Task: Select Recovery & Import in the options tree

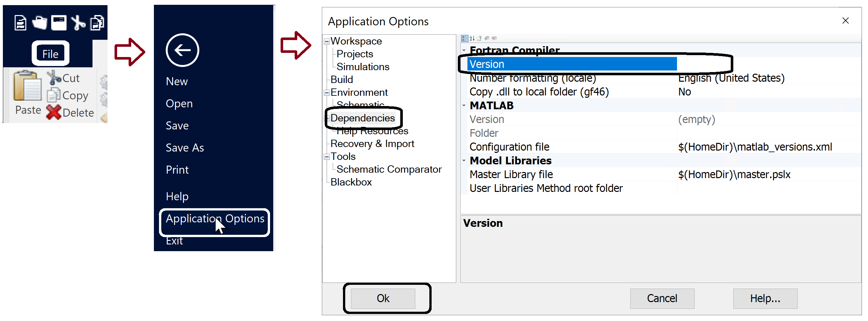Action: pyautogui.click(x=372, y=144)
